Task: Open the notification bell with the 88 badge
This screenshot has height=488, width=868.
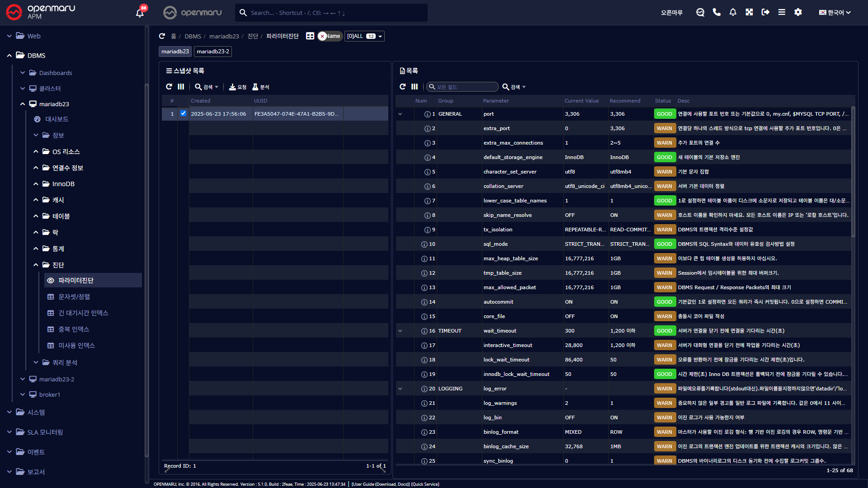Action: [140, 13]
